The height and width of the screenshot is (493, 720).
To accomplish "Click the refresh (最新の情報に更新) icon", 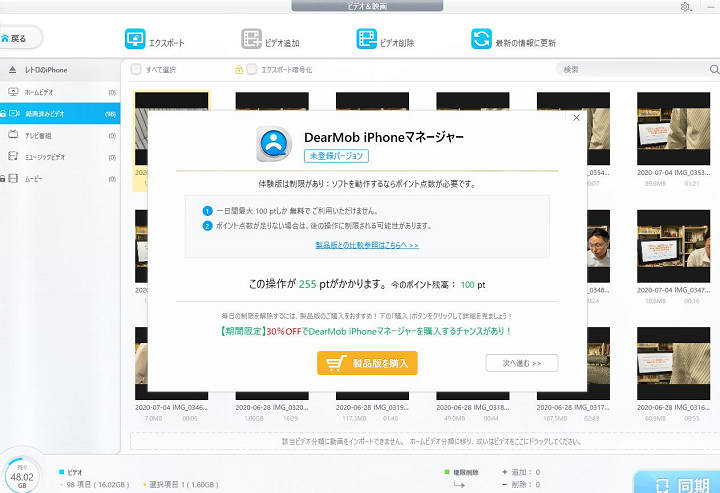I will click(481, 39).
